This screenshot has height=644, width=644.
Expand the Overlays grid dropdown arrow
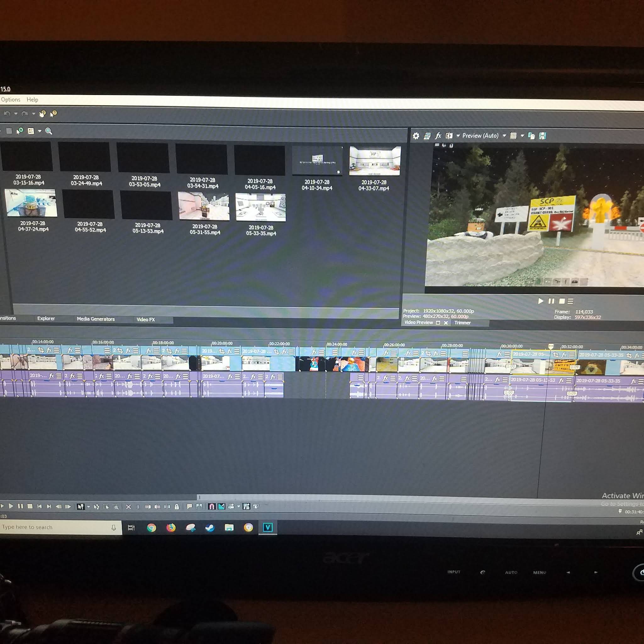(522, 136)
